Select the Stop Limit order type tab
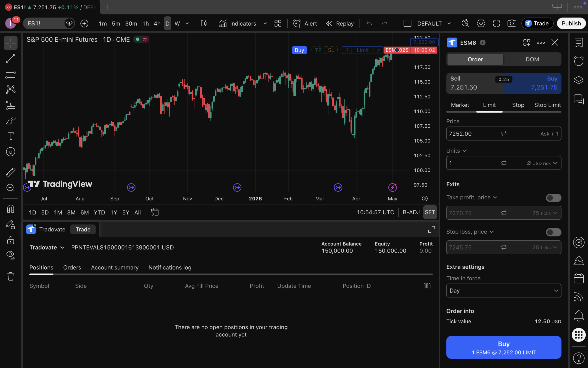 [x=547, y=105]
